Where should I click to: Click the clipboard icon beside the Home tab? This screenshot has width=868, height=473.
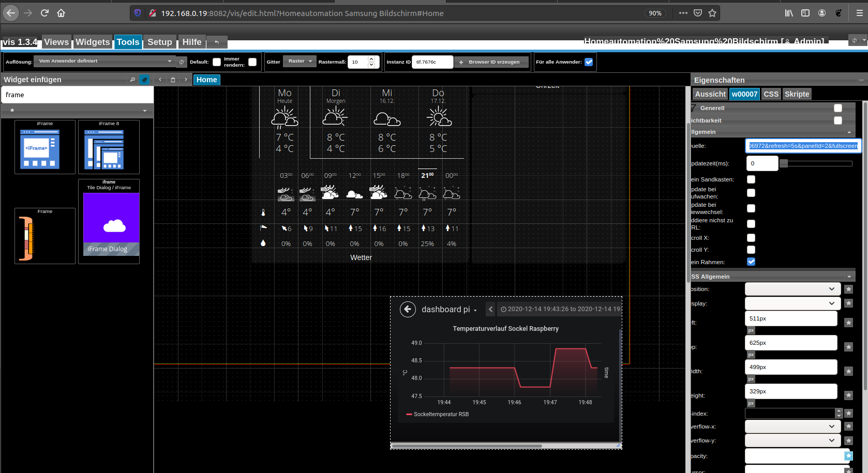[173, 80]
